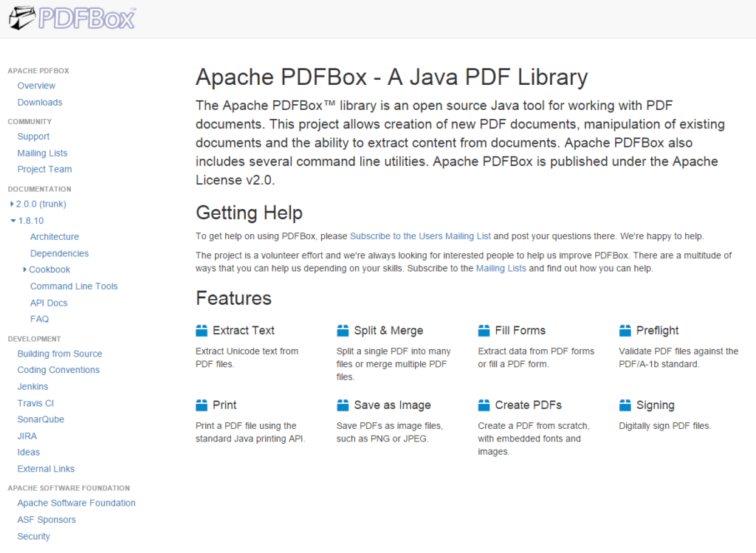This screenshot has height=553, width=756.
Task: Click the Features section heading
Action: [234, 298]
